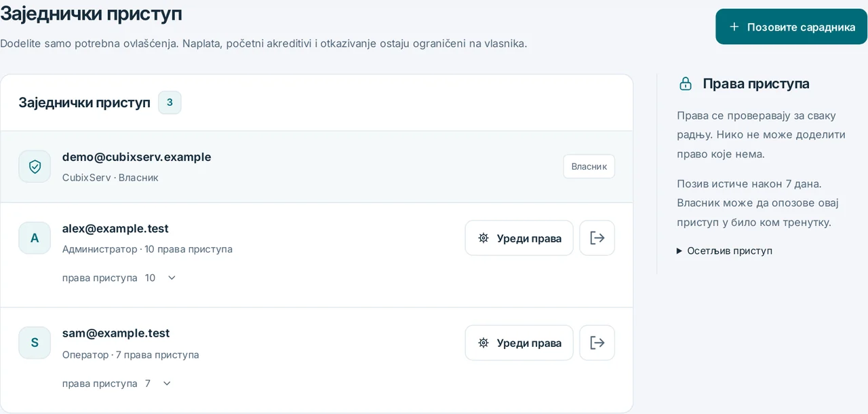Image resolution: width=868 pixels, height=414 pixels.
Task: Expand the Осетљив приступ disclosure
Action: pos(724,250)
